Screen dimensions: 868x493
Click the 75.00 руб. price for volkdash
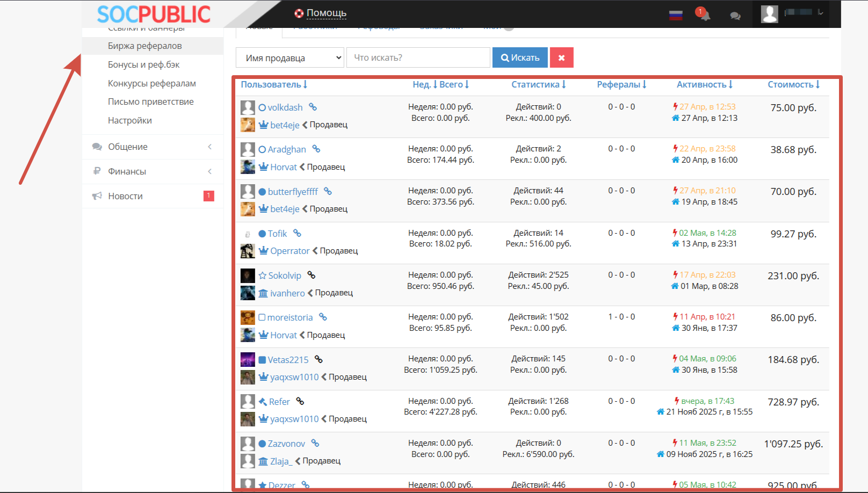(793, 107)
